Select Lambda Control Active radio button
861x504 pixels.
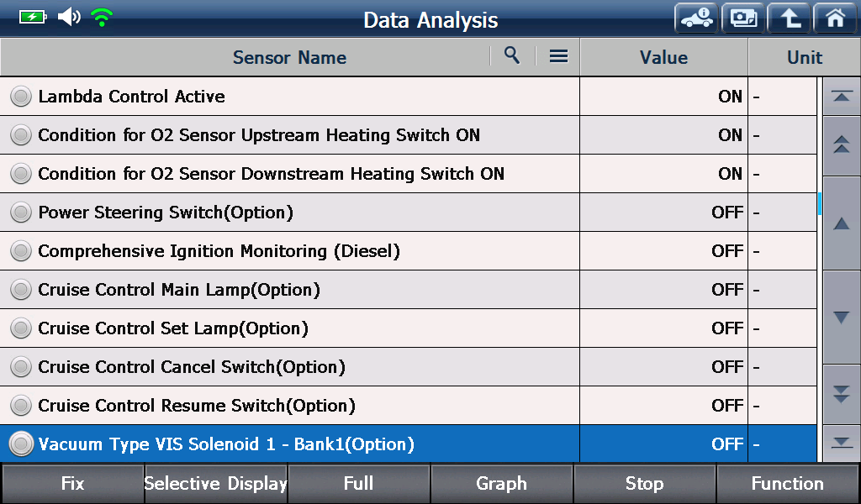click(x=21, y=97)
